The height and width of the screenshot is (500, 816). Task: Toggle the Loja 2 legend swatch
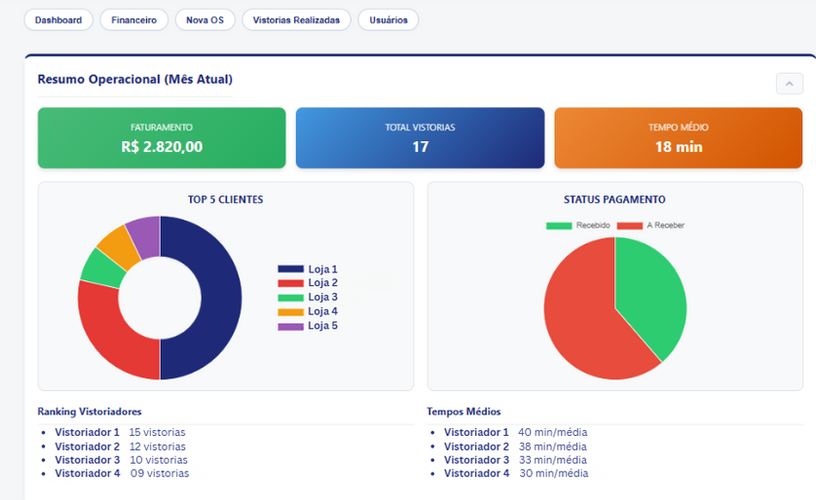pyautogui.click(x=290, y=283)
